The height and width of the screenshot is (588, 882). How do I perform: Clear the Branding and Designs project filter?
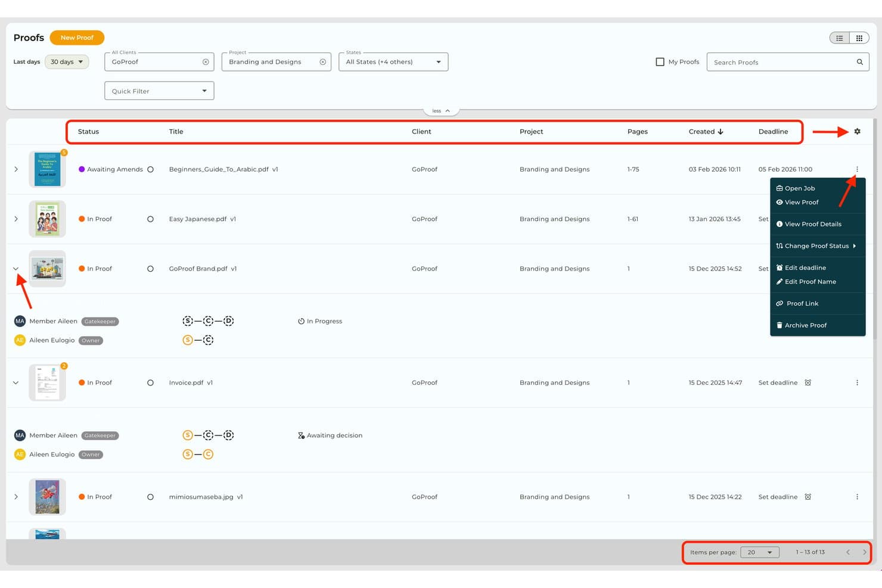(322, 62)
